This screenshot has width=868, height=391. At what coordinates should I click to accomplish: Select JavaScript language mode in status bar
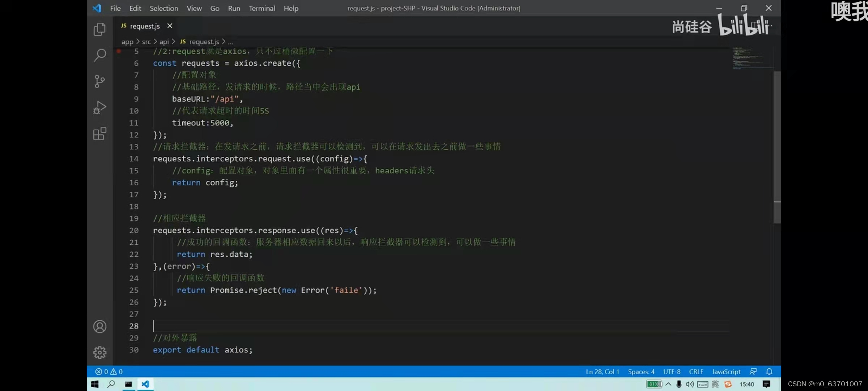(726, 372)
